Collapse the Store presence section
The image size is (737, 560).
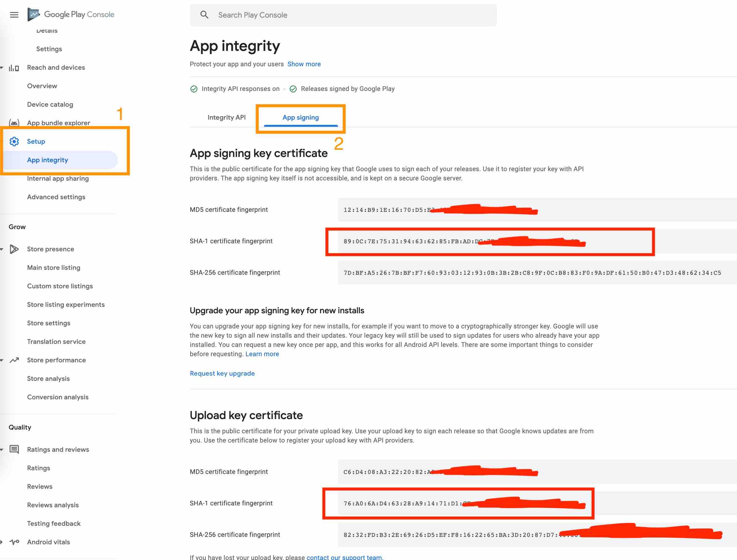coord(2,249)
